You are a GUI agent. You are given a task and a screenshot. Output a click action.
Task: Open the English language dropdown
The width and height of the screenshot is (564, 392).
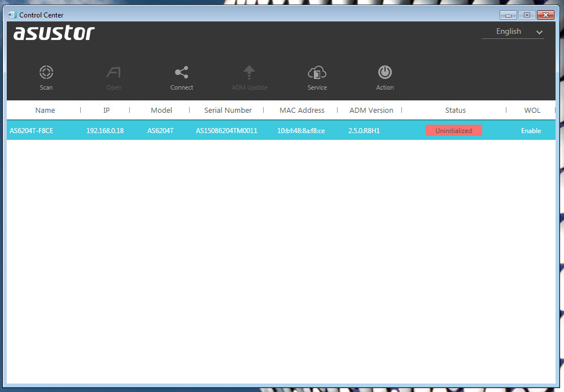click(513, 32)
